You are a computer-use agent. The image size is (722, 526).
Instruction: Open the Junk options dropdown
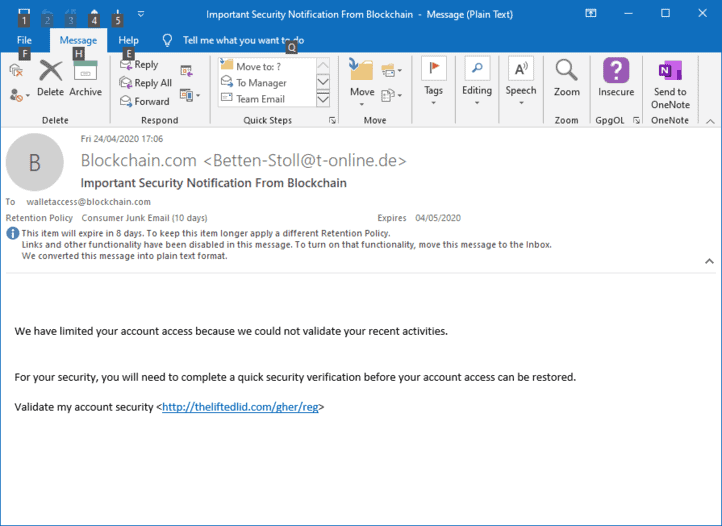coord(19,95)
